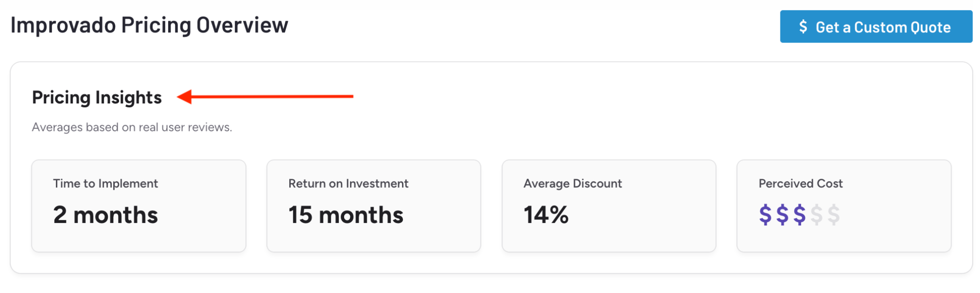Select the first filled dollar sign under Perceived Cost
Image resolution: width=980 pixels, height=293 pixels.
coord(765,215)
